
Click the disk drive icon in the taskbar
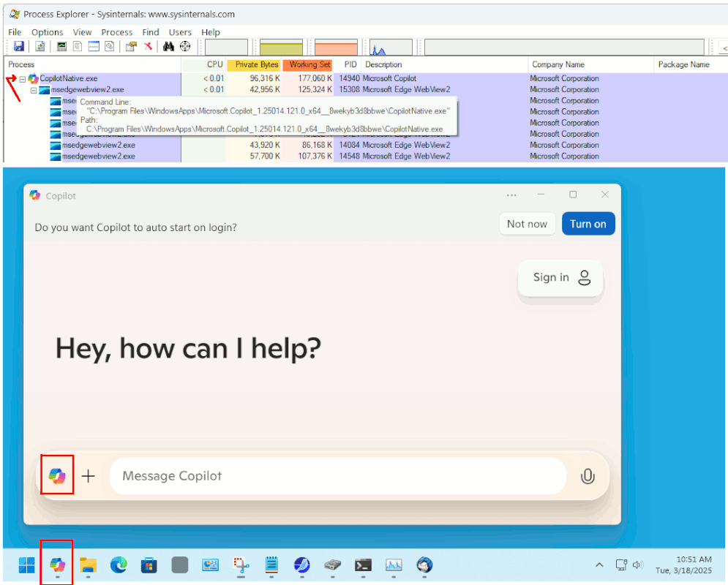[x=332, y=565]
